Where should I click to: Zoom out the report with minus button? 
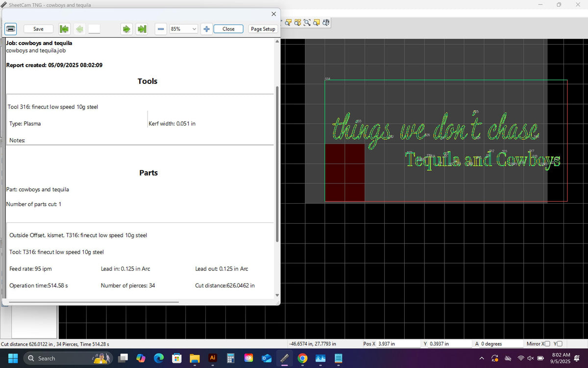point(161,29)
